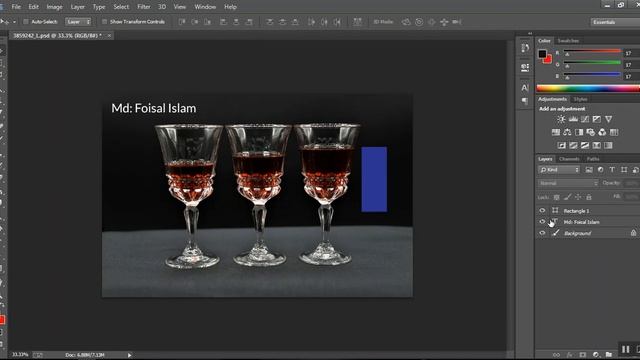
Task: Add a Color Balance adjustment
Action: pyautogui.click(x=567, y=132)
